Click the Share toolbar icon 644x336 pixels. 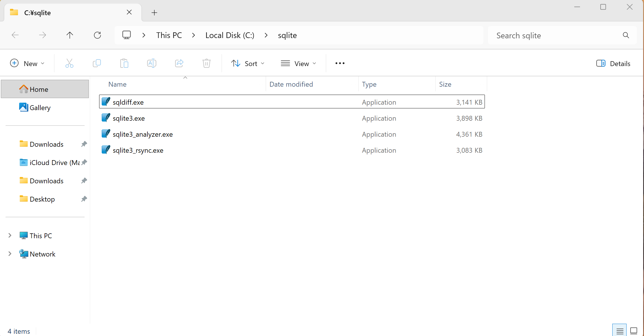coord(179,63)
